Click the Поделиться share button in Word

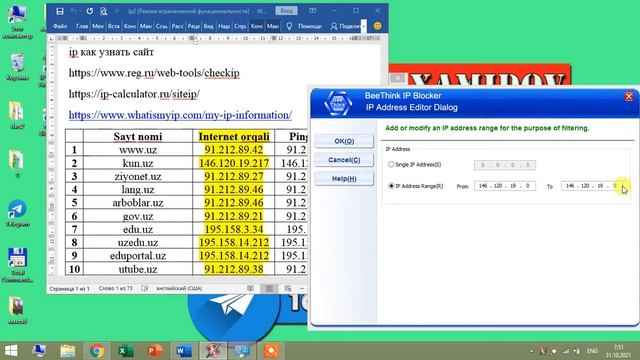345,26
